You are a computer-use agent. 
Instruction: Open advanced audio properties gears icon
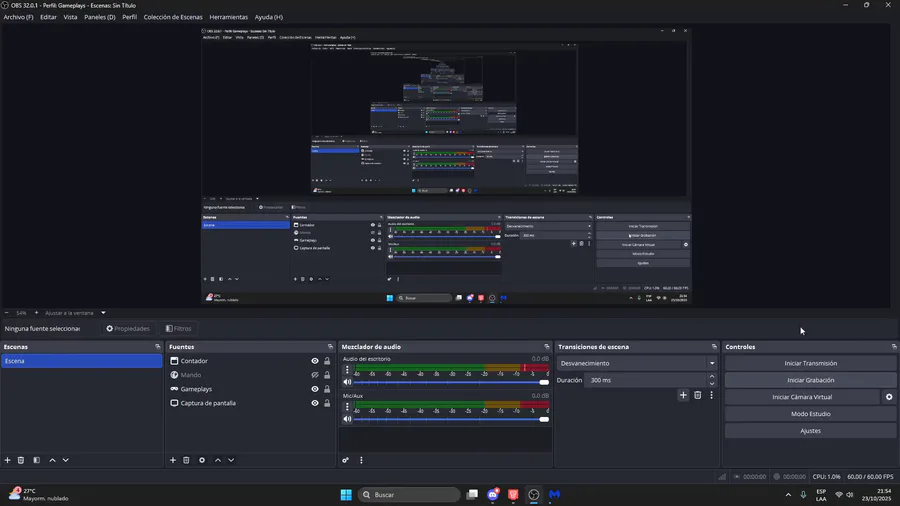pyautogui.click(x=346, y=460)
